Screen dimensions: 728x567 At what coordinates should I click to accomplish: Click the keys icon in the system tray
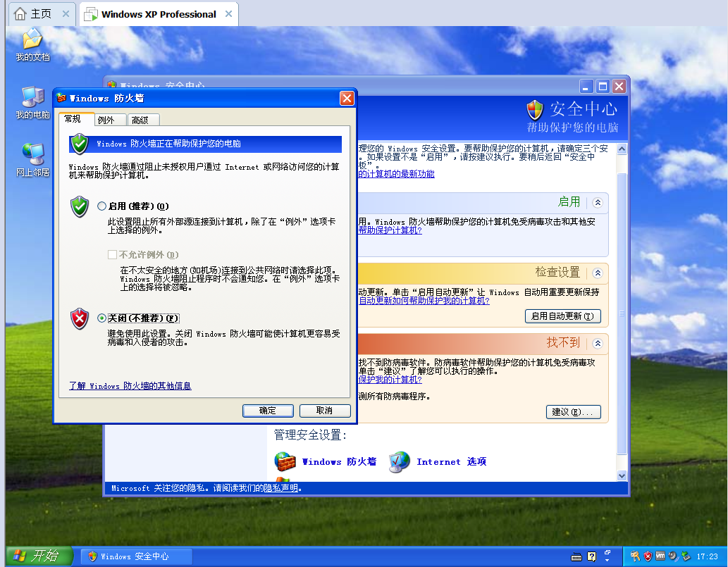(x=635, y=556)
